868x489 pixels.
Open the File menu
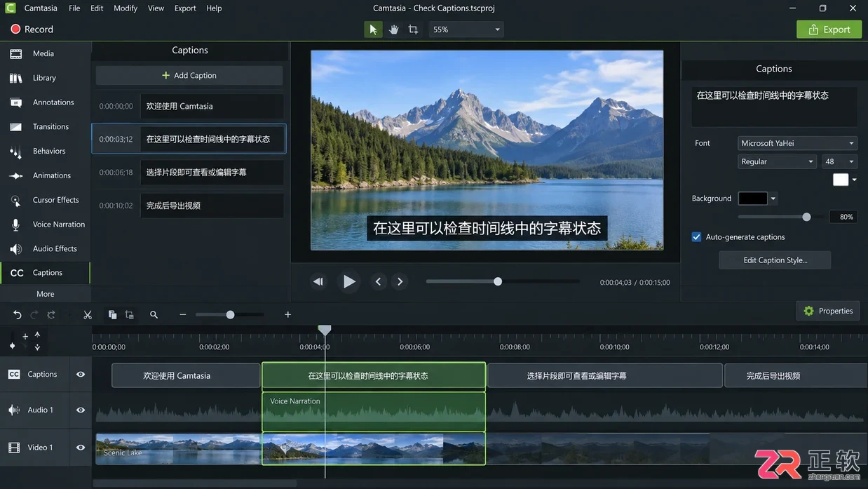click(74, 8)
